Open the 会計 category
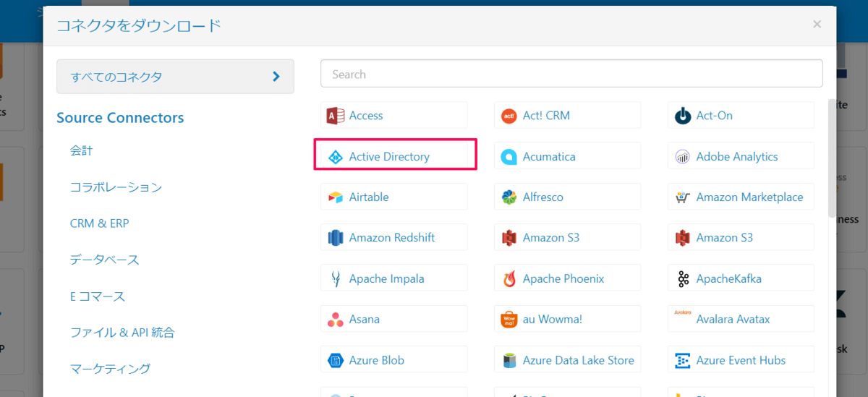Viewport: 868px width, 397px height. pyautogui.click(x=82, y=151)
